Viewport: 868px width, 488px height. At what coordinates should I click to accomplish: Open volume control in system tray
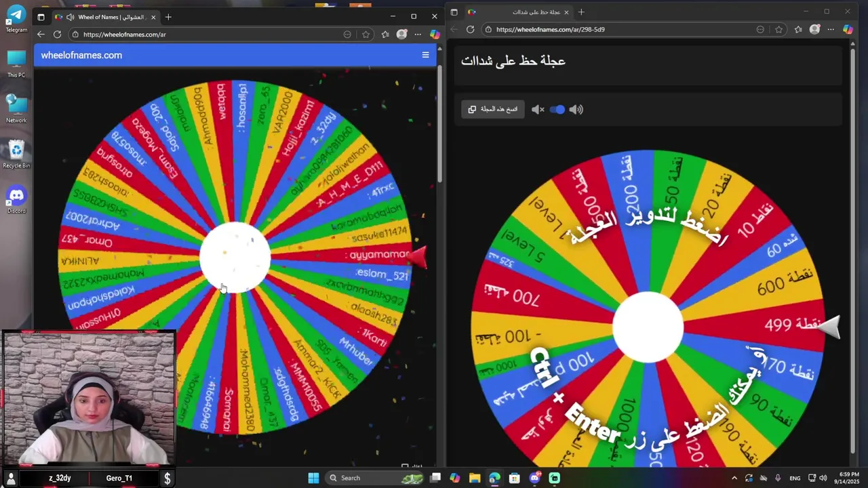pos(824,478)
